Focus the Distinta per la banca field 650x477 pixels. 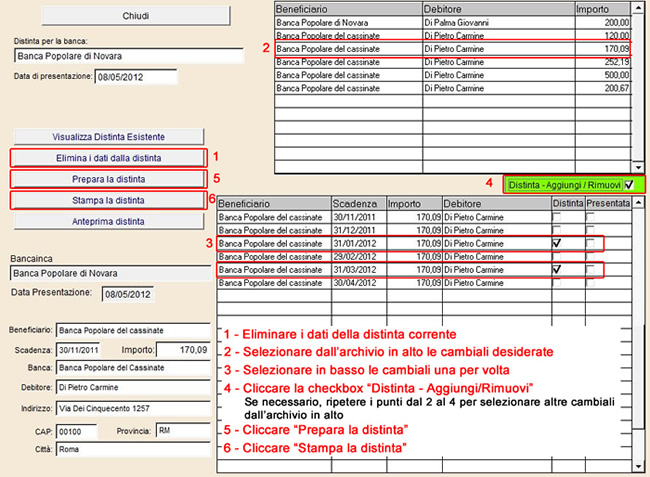129,56
